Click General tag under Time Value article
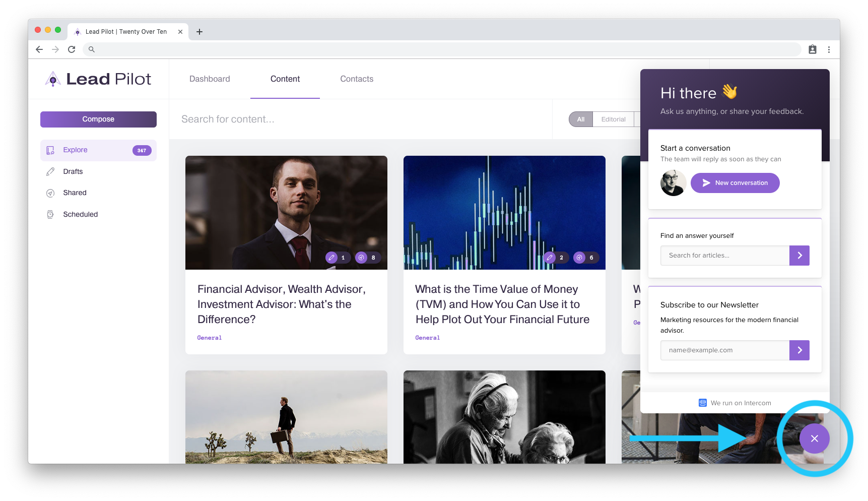This screenshot has height=501, width=868. click(428, 338)
